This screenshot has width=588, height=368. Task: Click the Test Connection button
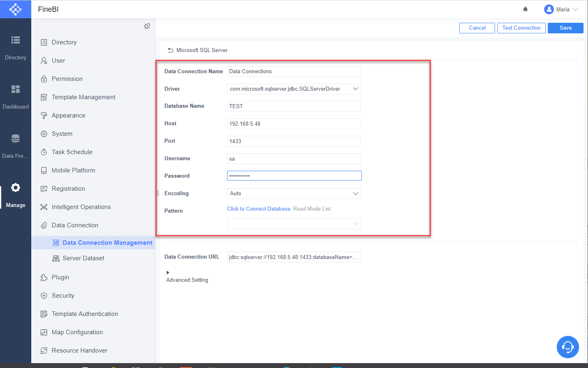coord(521,28)
